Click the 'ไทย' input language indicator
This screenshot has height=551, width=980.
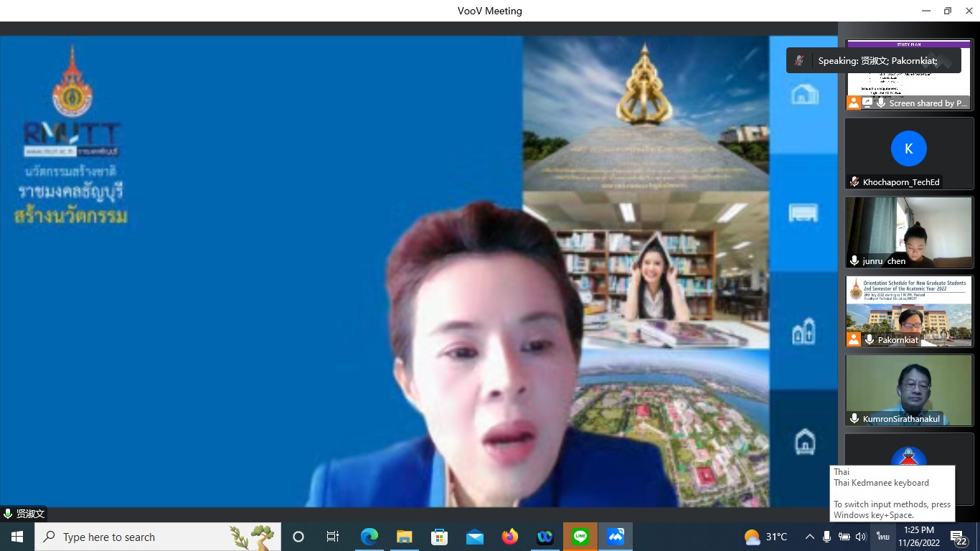882,537
